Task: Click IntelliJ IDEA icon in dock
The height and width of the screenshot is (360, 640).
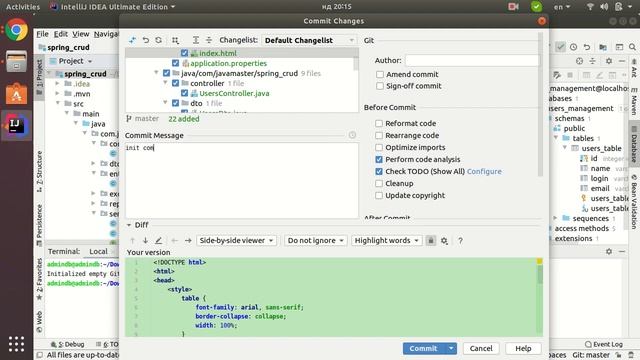Action: click(16, 126)
